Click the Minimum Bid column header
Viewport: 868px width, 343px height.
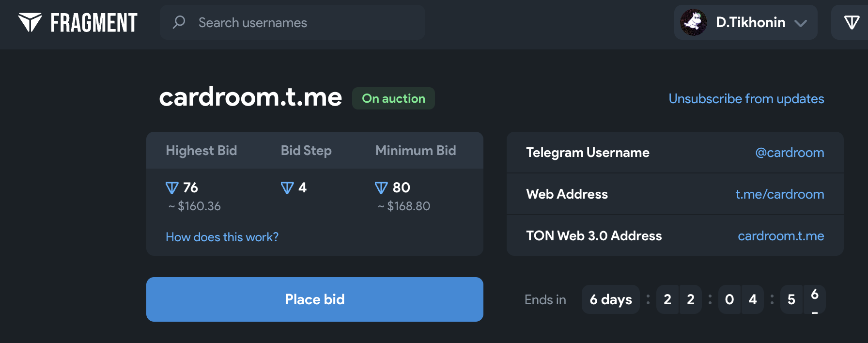click(416, 151)
